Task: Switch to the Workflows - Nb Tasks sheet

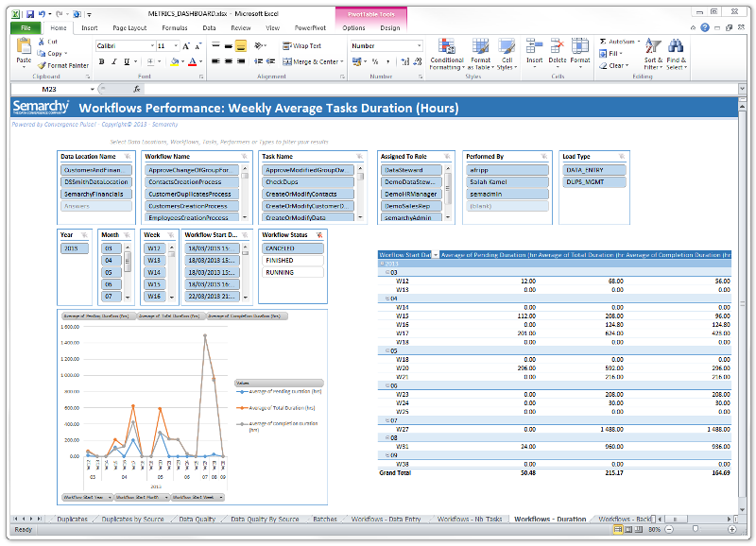Action: 470,519
